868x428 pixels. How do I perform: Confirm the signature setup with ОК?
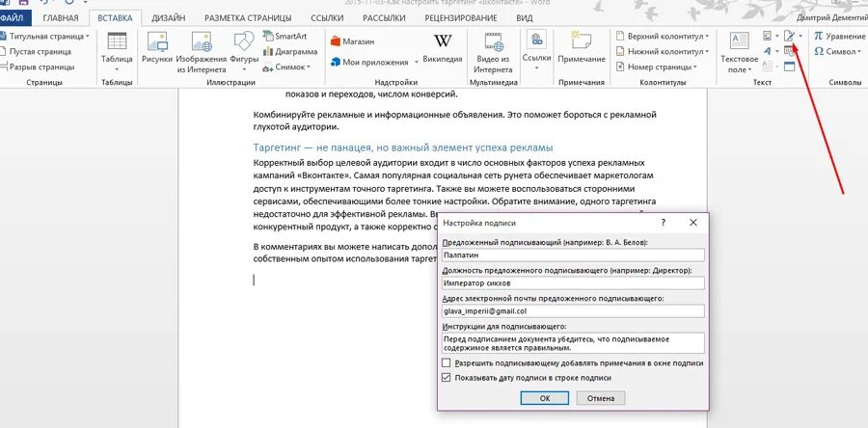coord(545,397)
